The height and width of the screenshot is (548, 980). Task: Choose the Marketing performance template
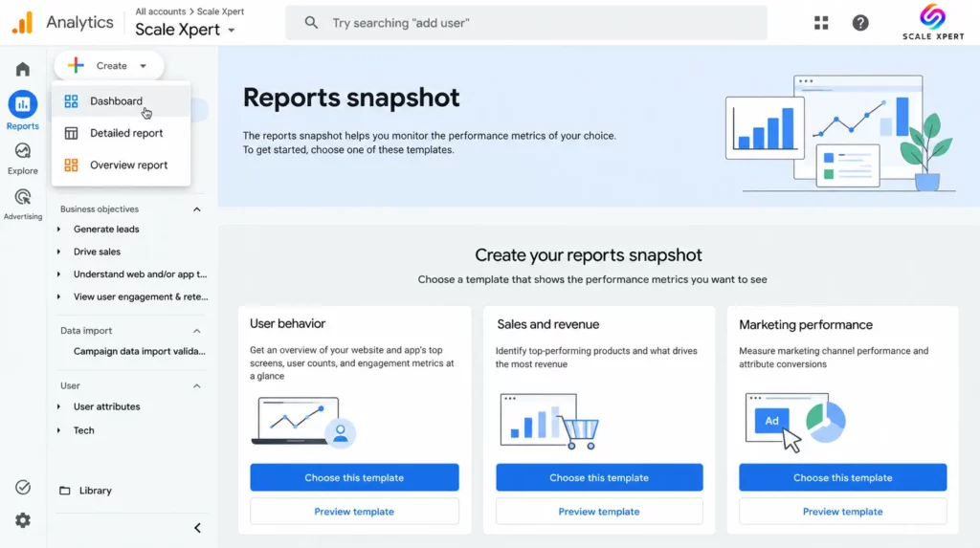pyautogui.click(x=842, y=477)
